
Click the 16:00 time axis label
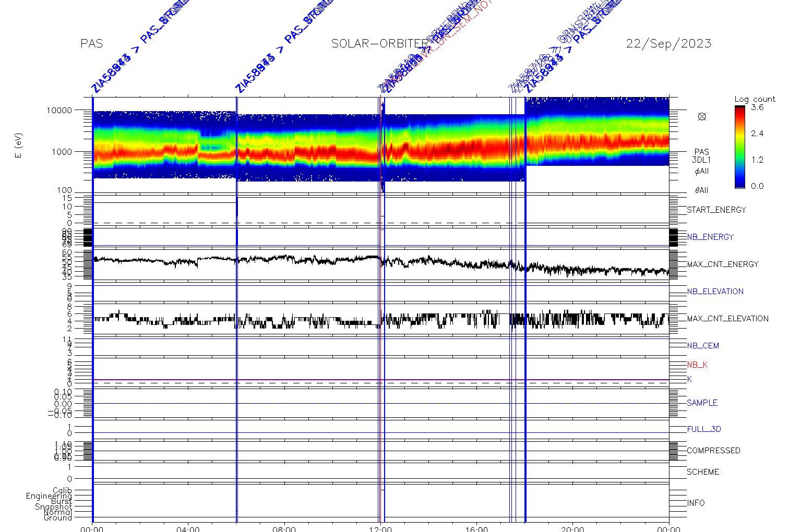[476, 528]
